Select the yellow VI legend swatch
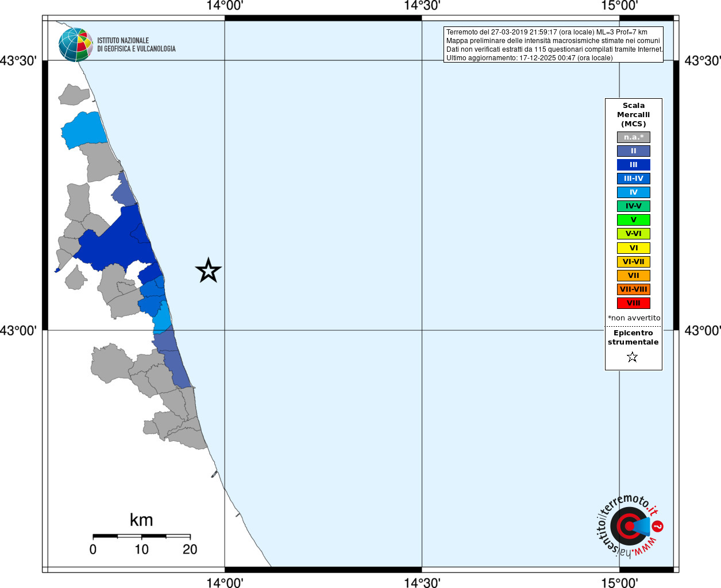 tap(633, 248)
